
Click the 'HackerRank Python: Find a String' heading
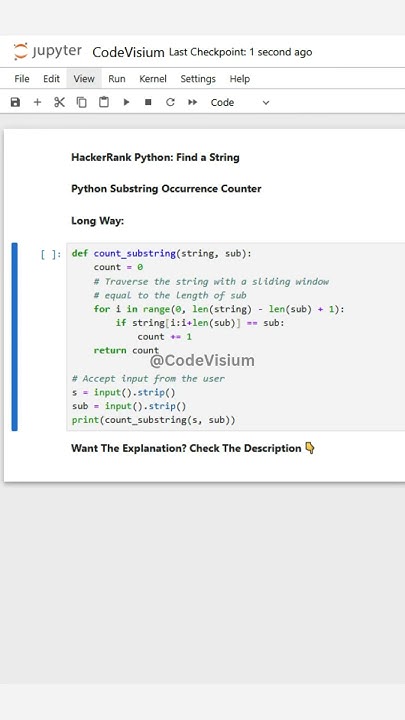[x=155, y=157]
